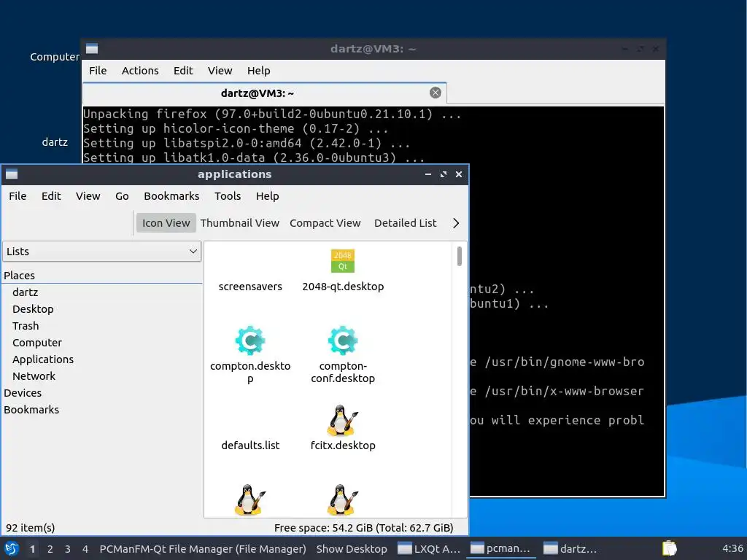747x560 pixels.
Task: Switch to desktop 1 in pager
Action: pyautogui.click(x=32, y=549)
